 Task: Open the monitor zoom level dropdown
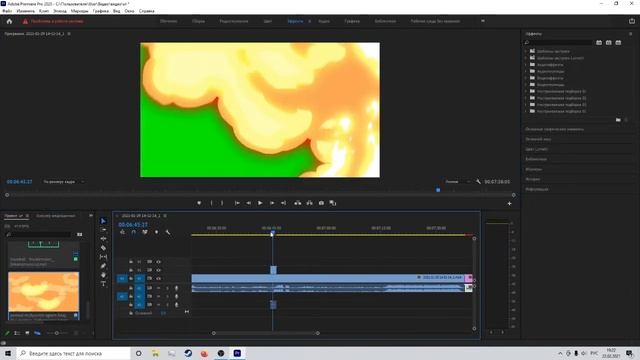[x=63, y=182]
